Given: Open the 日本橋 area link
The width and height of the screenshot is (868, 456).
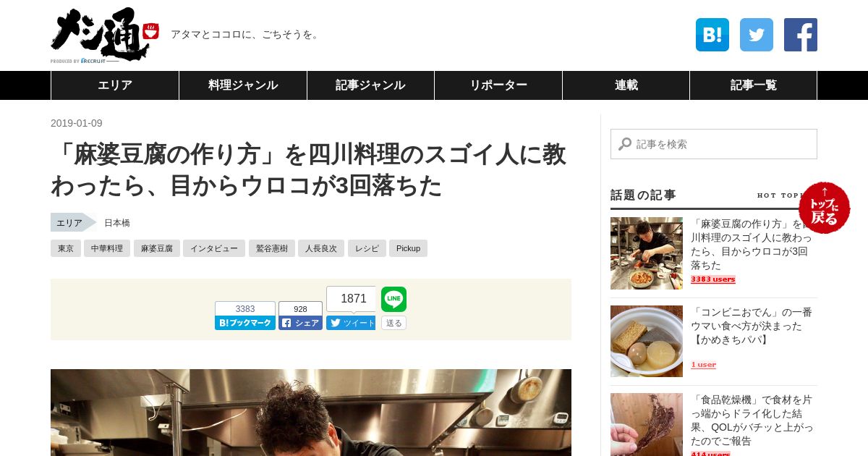Looking at the screenshot, I should coord(117,223).
